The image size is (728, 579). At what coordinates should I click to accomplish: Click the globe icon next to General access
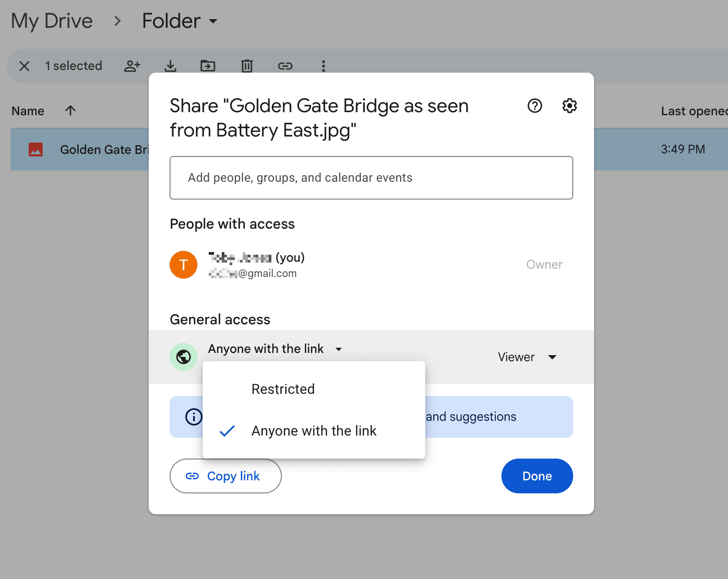coord(183,357)
